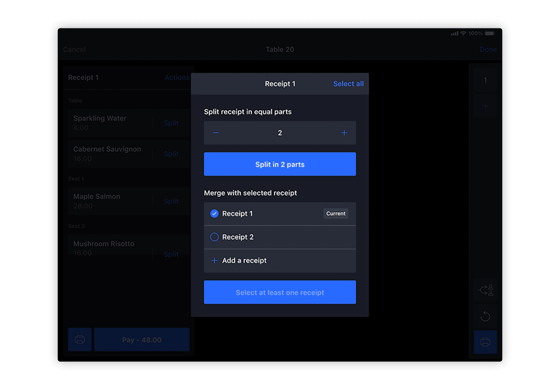Click Select at least one receipt button

pos(280,292)
